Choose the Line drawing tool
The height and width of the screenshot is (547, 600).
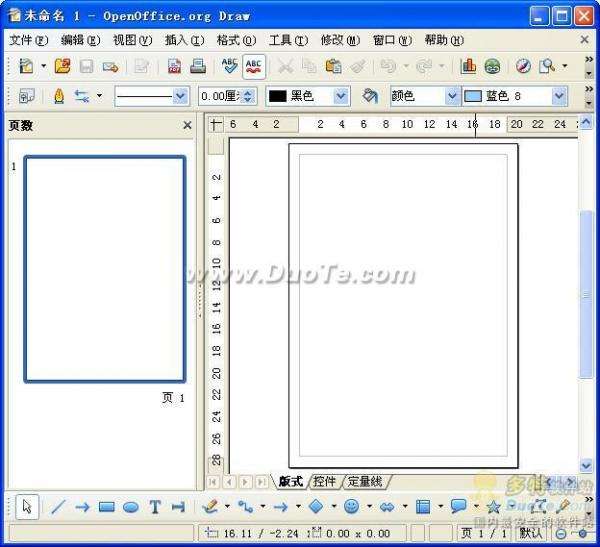tap(57, 507)
